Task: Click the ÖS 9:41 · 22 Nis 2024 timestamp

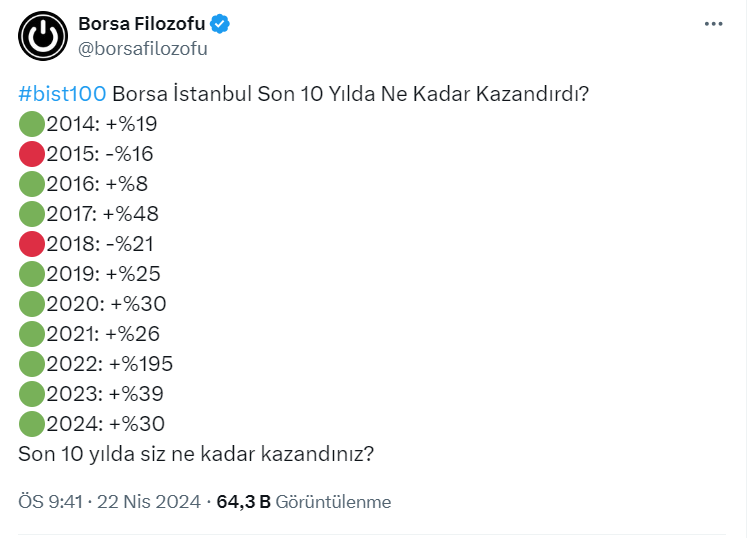Action: click(110, 502)
